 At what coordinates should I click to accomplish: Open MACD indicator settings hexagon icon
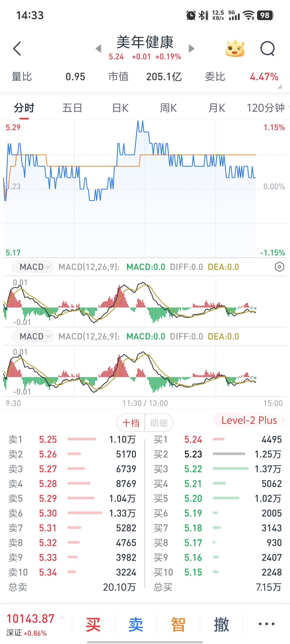(280, 267)
